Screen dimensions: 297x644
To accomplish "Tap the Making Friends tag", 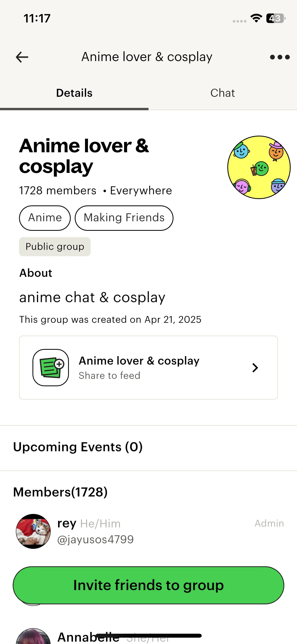I will pyautogui.click(x=124, y=218).
